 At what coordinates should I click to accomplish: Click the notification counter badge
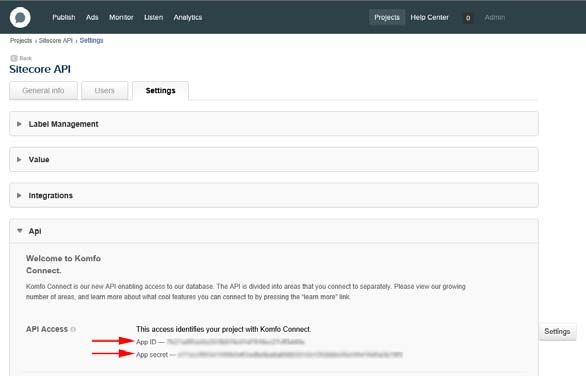tap(468, 18)
